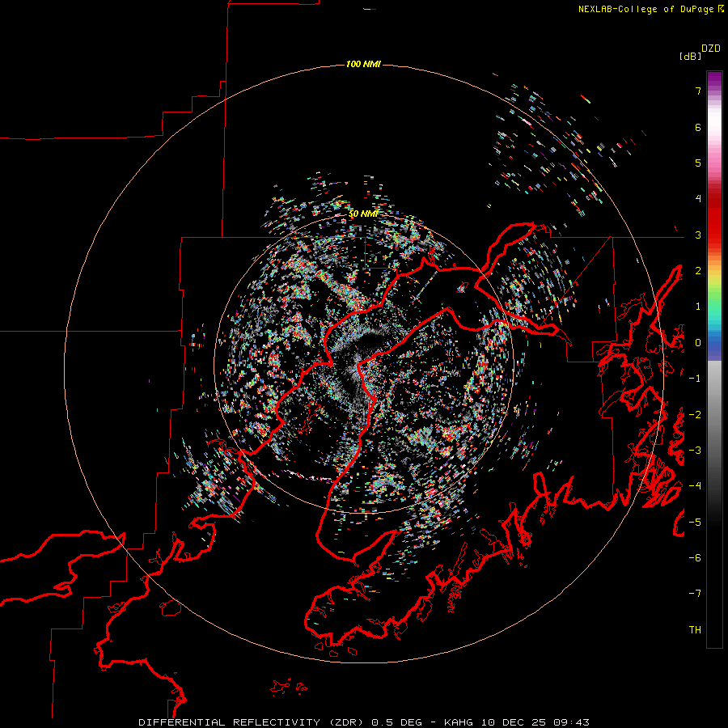Image resolution: width=728 pixels, height=728 pixels.
Task: Click the 0 value on color scale
Action: 698,343
